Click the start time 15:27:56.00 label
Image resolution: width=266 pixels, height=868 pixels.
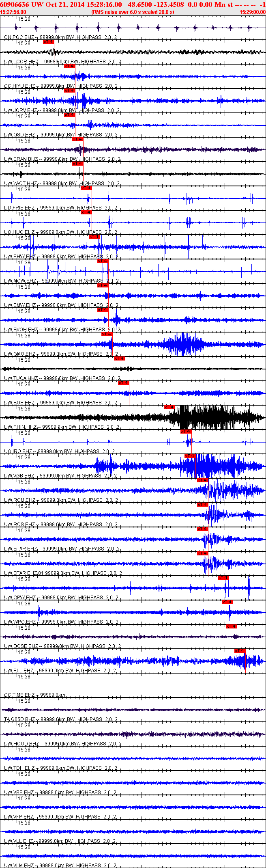tap(13, 12)
